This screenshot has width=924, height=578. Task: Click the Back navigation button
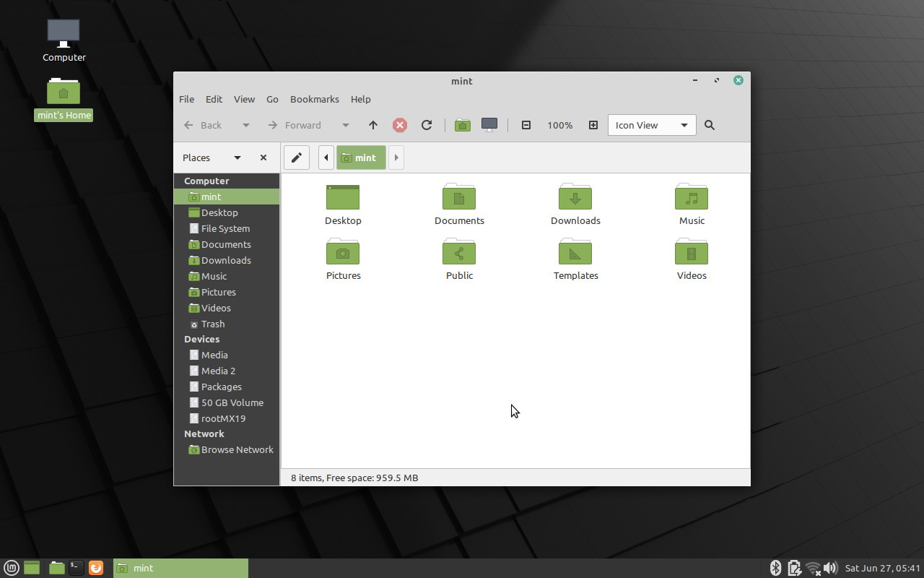tap(203, 125)
